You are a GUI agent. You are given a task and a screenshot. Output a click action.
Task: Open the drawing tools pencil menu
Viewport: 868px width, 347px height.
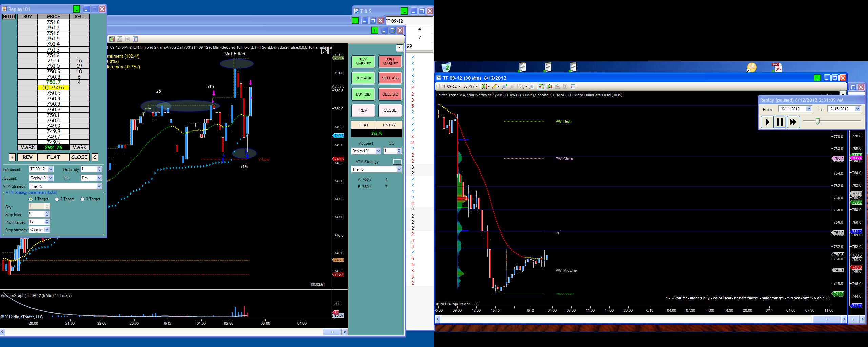coord(495,86)
